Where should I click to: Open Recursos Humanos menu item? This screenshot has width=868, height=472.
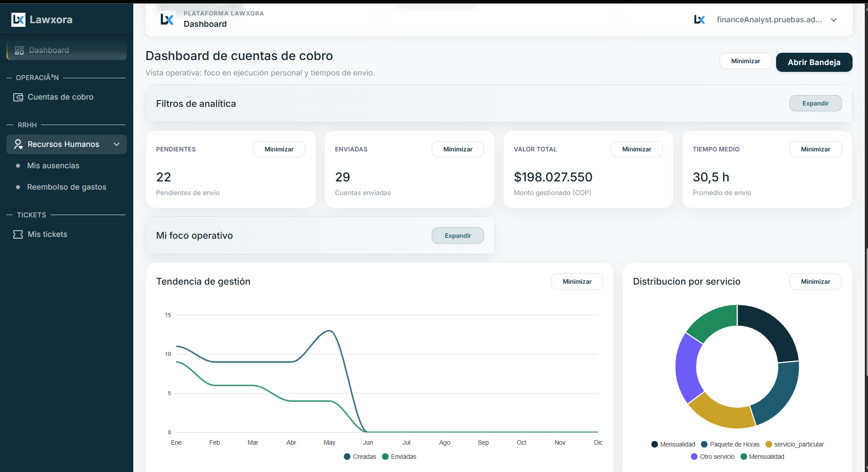coord(66,144)
